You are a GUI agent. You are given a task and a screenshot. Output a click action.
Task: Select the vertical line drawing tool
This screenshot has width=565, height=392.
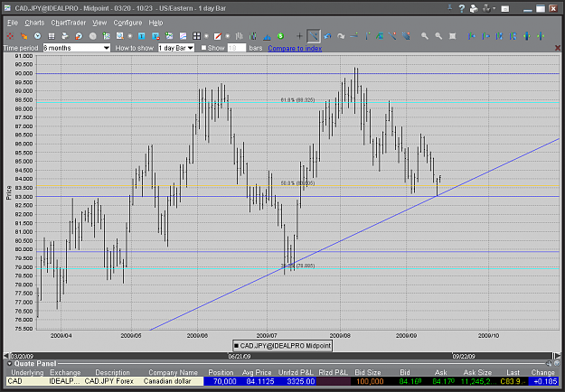click(368, 36)
